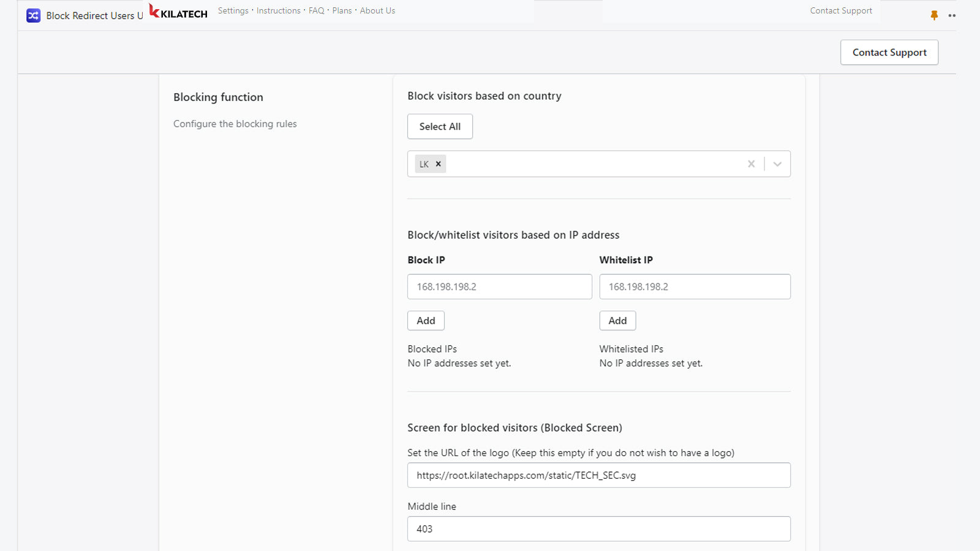Click the Kilatech logo
The image size is (980, 551).
pos(178,12)
